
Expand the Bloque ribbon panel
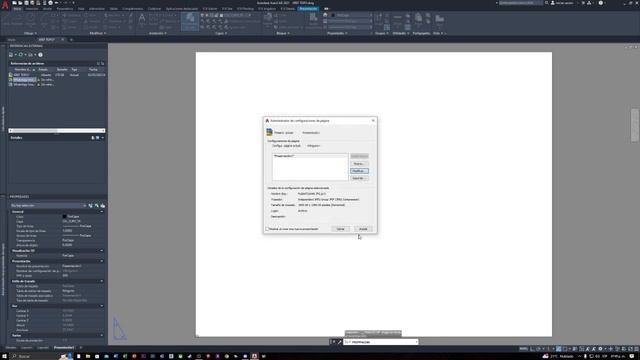[x=282, y=33]
